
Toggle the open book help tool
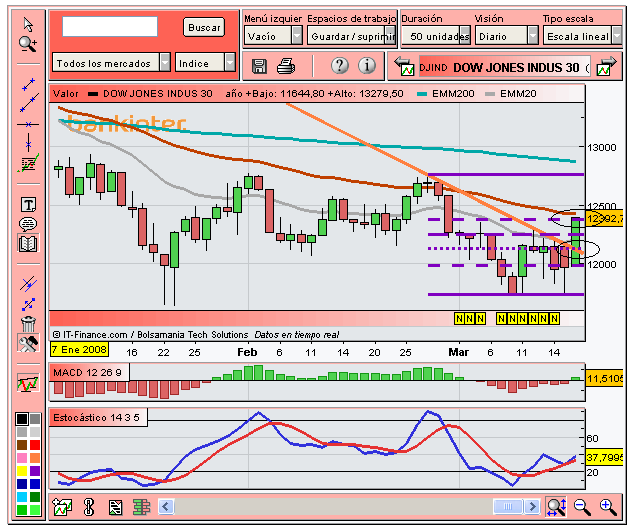point(28,243)
